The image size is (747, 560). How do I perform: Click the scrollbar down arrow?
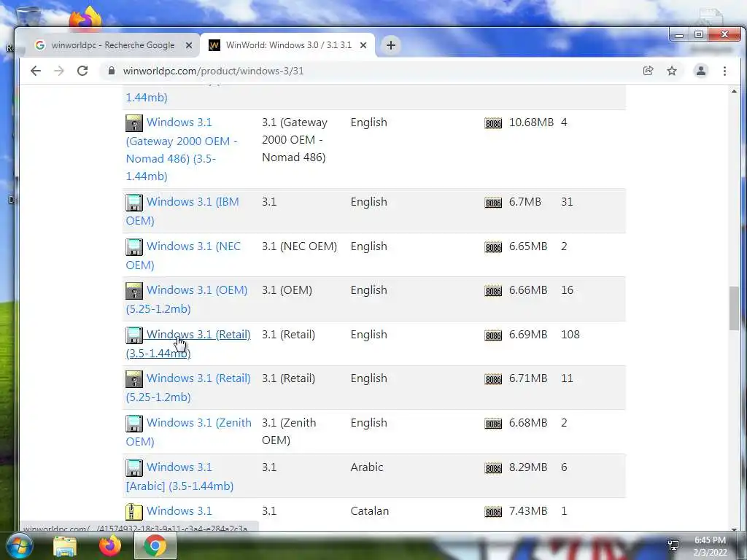point(734,528)
